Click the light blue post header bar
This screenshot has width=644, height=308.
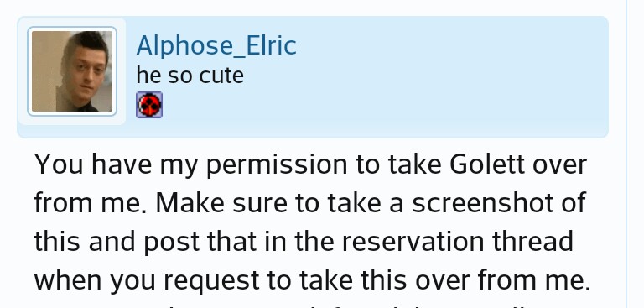[312, 77]
